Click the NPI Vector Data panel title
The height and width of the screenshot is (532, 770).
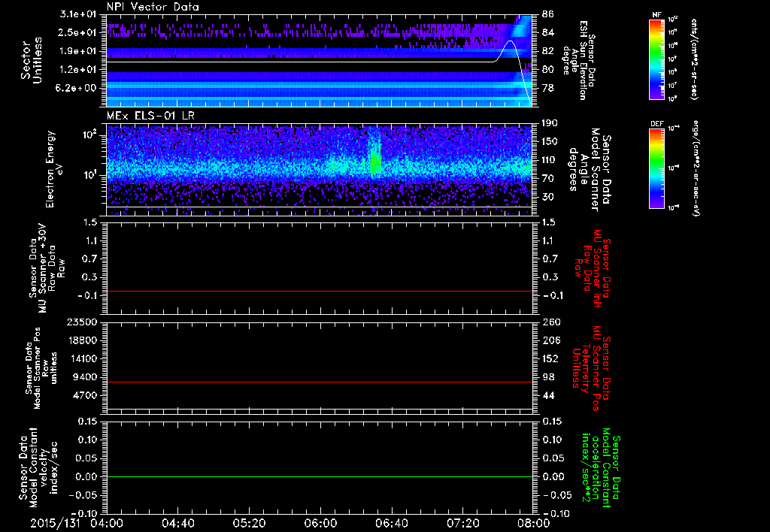coord(153,7)
